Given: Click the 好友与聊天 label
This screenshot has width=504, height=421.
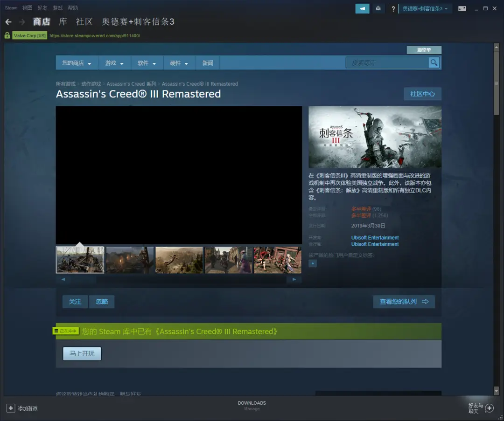Looking at the screenshot, I should click(476, 408).
